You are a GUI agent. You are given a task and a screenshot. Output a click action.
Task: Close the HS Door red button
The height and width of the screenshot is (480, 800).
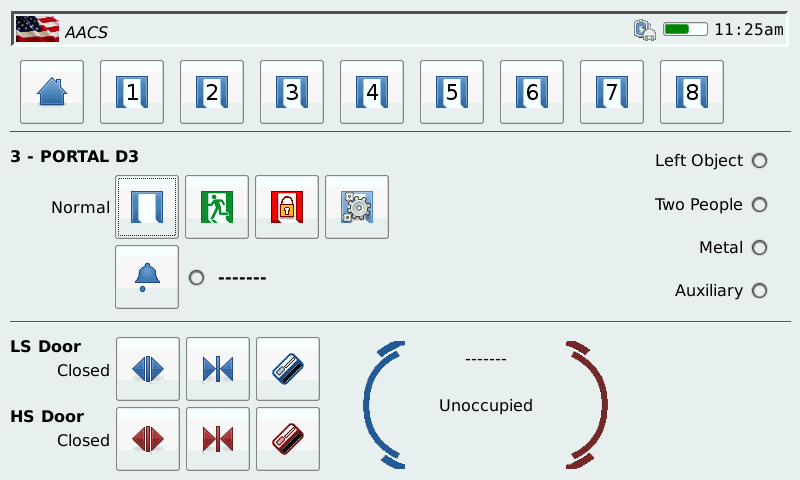point(218,439)
